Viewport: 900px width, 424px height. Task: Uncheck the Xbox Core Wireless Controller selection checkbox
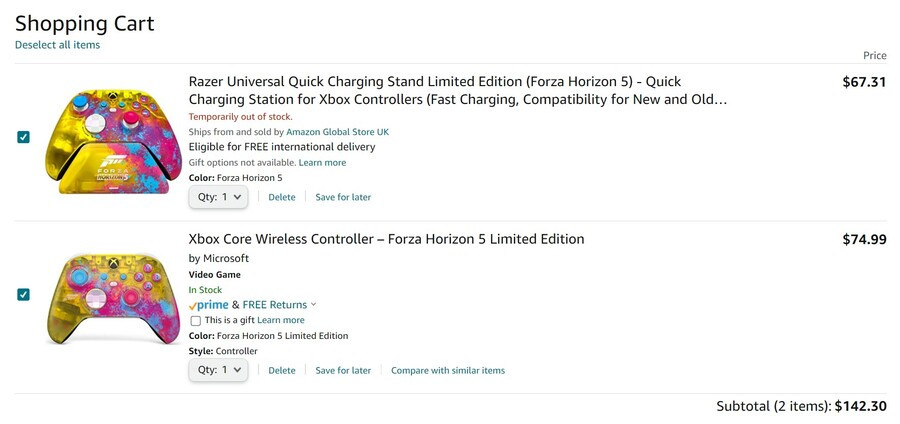24,294
